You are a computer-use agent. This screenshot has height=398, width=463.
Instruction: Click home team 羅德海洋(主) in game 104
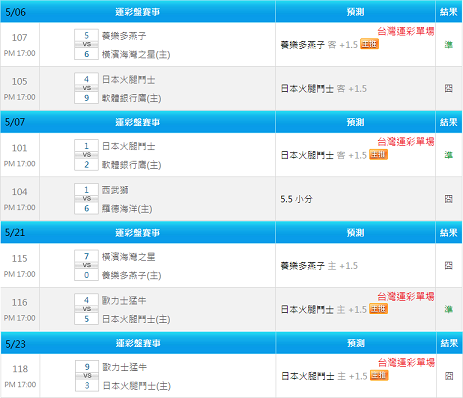tap(127, 209)
